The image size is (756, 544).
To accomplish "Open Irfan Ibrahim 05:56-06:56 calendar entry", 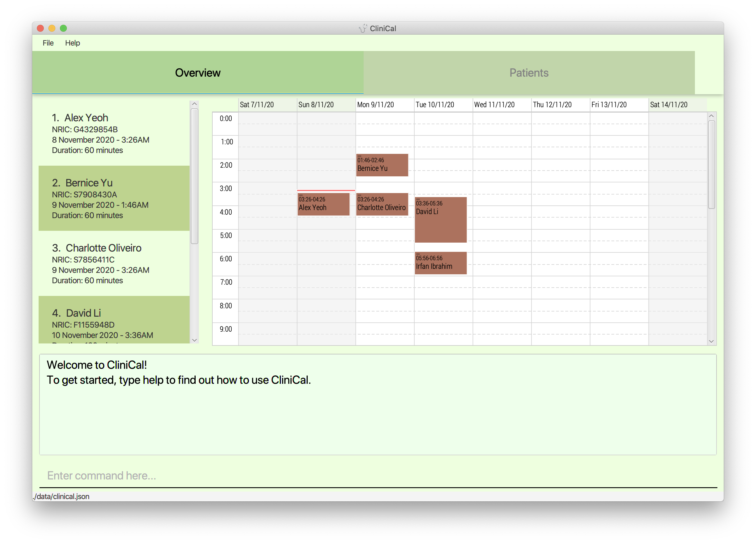I will coord(440,263).
